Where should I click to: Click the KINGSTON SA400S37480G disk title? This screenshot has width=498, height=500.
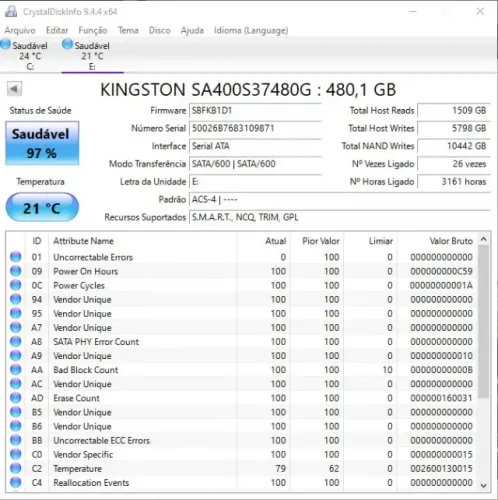point(248,89)
